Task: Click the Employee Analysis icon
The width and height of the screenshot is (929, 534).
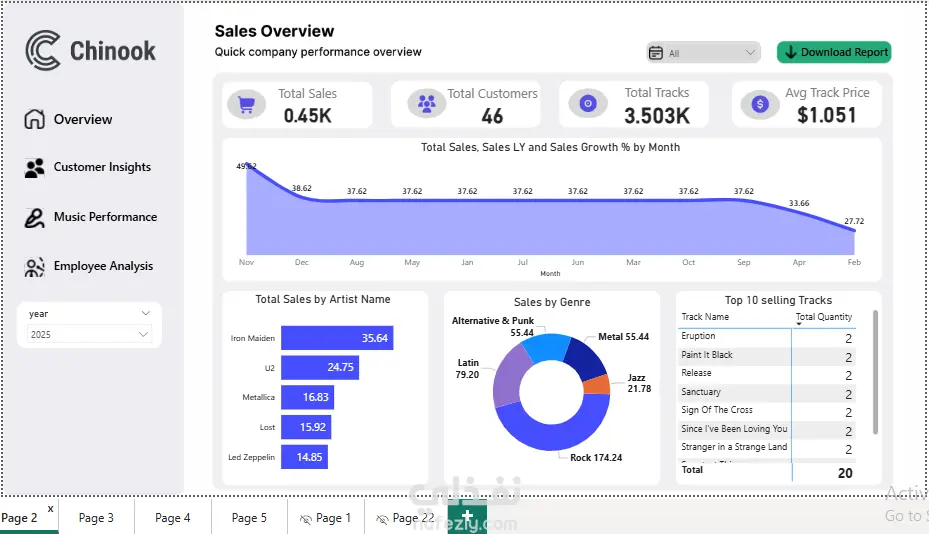Action: coord(34,267)
